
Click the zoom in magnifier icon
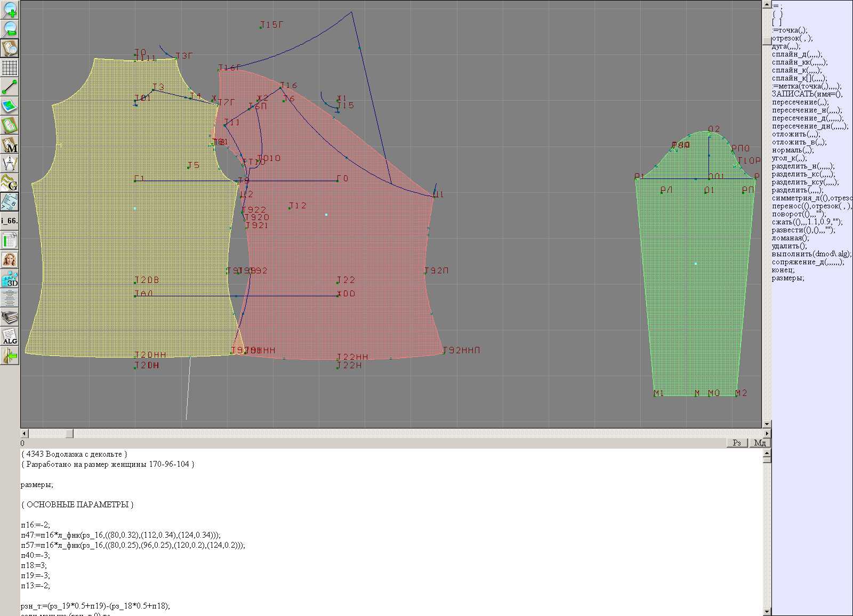[10, 10]
